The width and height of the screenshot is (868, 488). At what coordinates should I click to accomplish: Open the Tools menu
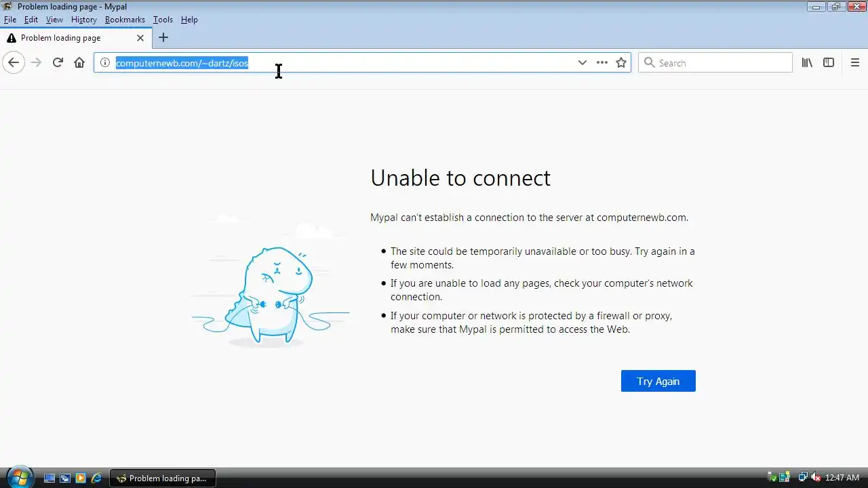163,20
